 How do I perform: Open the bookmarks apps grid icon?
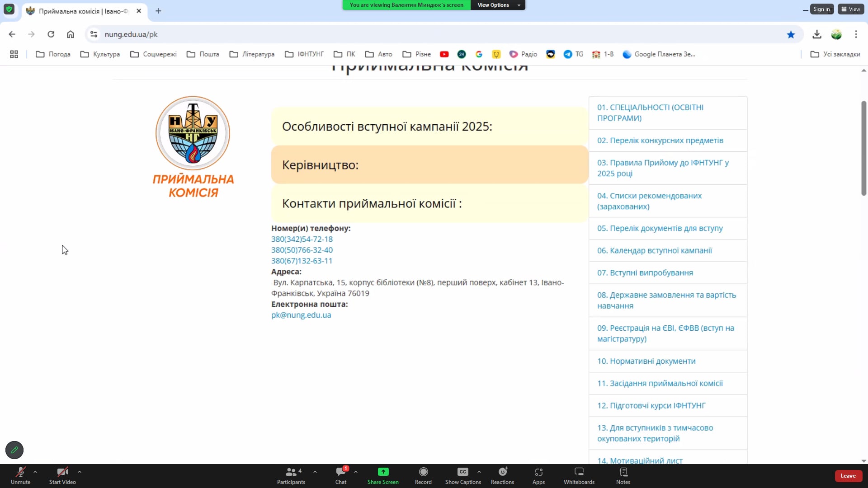14,54
